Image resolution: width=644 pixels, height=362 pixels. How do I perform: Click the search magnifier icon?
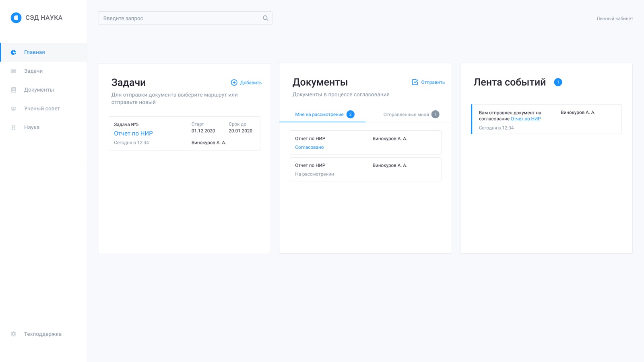point(266,18)
